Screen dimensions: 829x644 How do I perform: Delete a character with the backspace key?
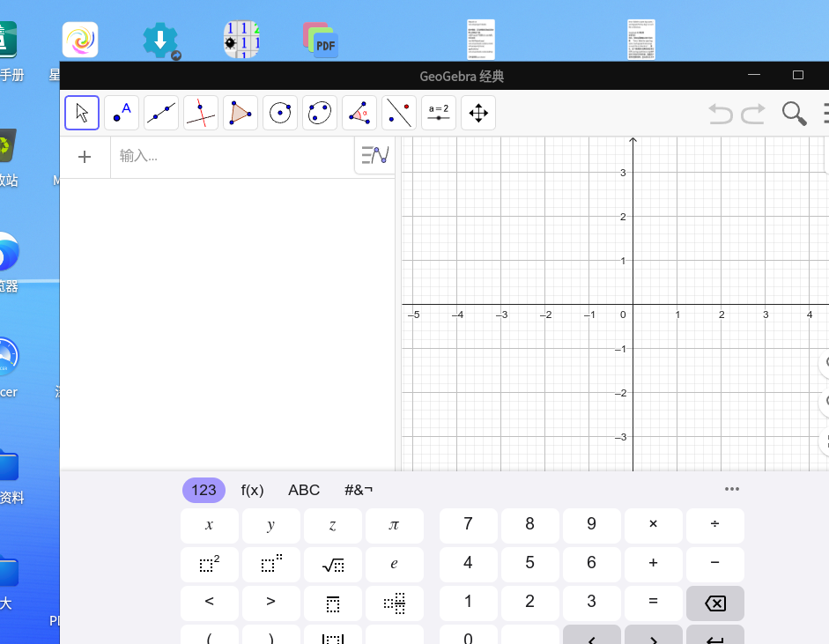coord(714,603)
